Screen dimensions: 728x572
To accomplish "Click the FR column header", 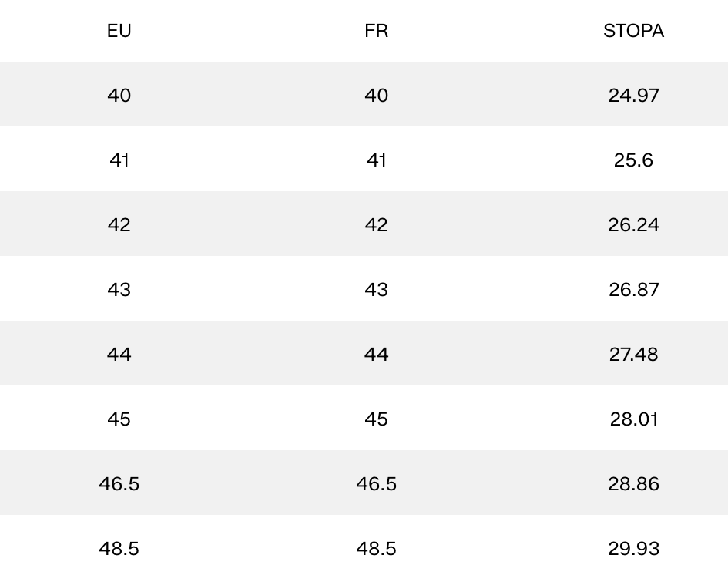I will 376,31.
